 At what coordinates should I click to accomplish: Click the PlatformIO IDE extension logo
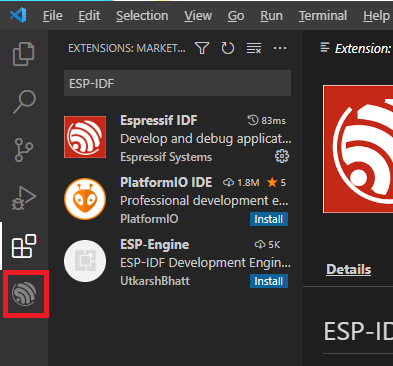click(x=85, y=199)
